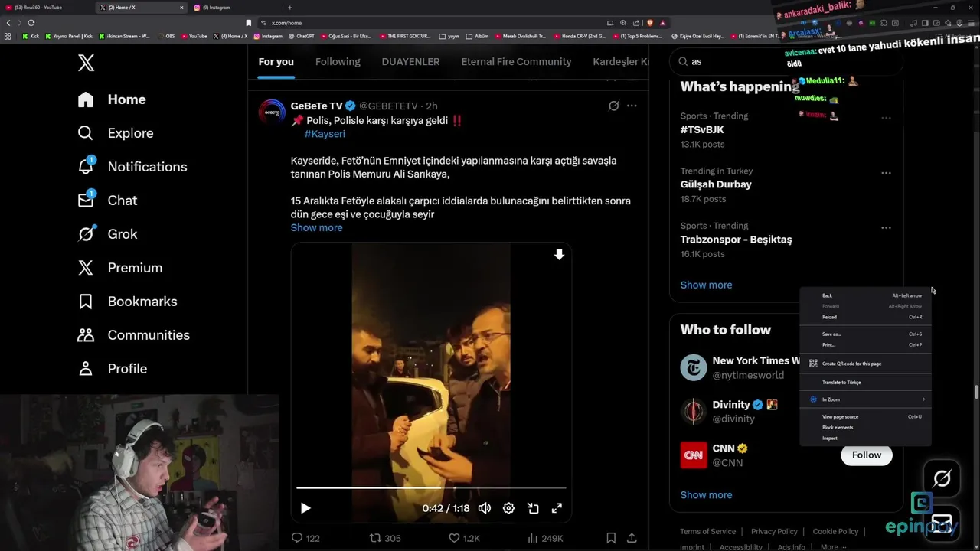Open the GeBeTe TV profile avatar
Image resolution: width=980 pixels, height=551 pixels.
point(272,112)
